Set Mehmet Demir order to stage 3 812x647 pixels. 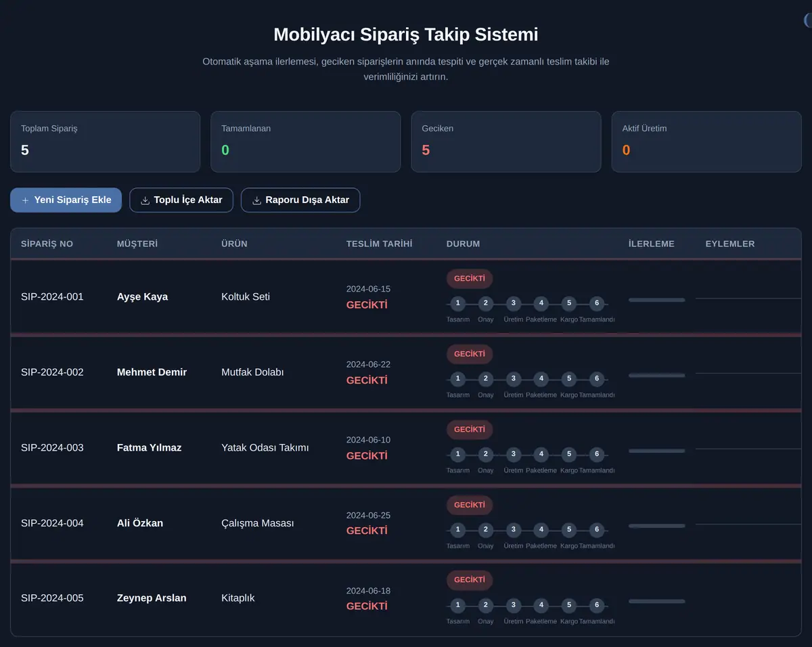pyautogui.click(x=514, y=378)
